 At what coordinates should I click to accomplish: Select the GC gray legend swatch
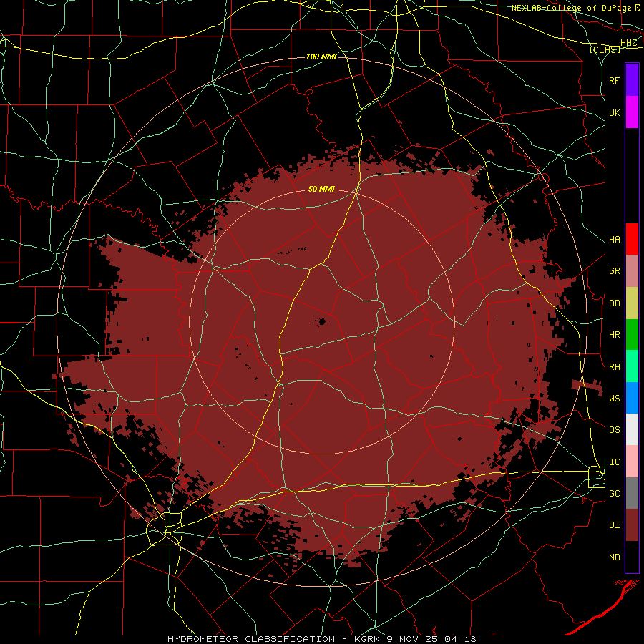pos(632,493)
